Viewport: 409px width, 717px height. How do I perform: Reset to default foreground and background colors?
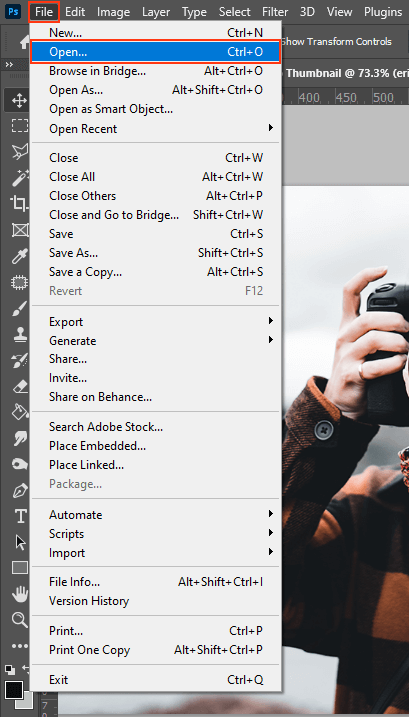(10, 669)
